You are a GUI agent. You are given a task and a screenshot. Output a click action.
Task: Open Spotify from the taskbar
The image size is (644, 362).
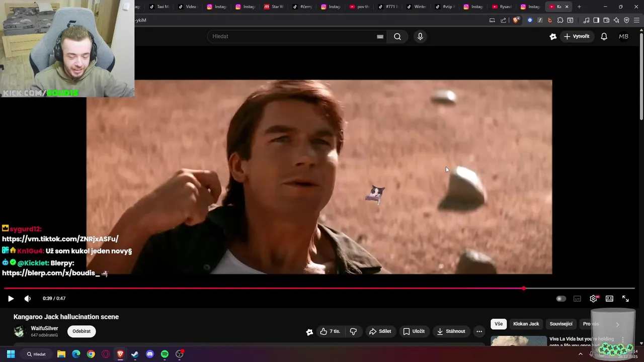point(165,354)
